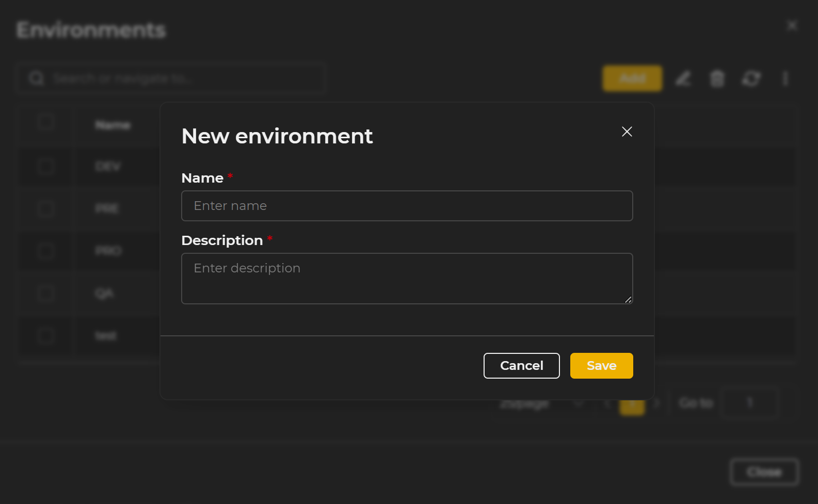Viewport: 818px width, 504px height.
Task: Click the Close button at bottom right
Action: 764,472
